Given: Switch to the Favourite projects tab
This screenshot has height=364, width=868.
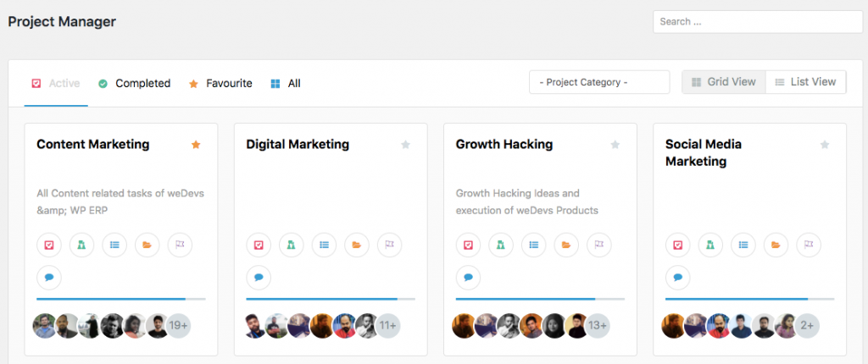Looking at the screenshot, I should click(220, 83).
